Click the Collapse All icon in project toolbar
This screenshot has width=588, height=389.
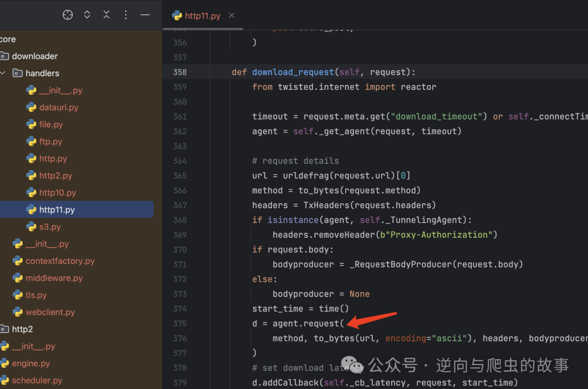[106, 15]
